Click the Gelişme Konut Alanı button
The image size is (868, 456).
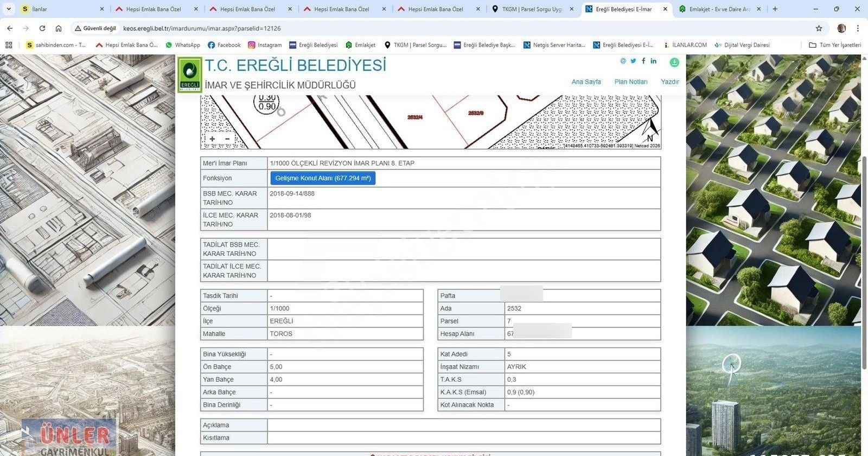coord(323,178)
